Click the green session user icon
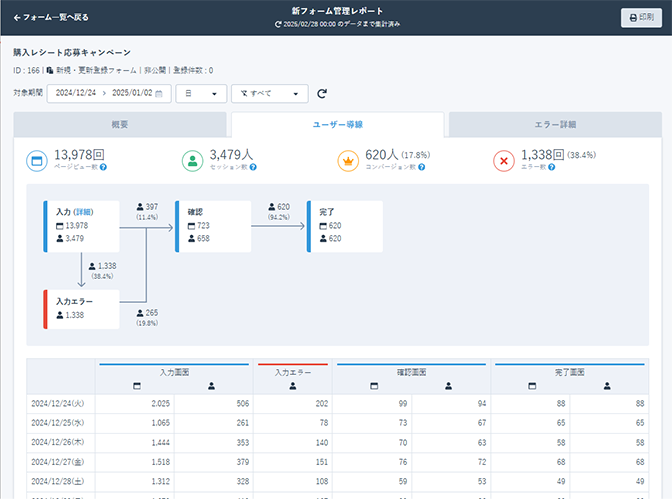Screen dimensions: 672x502 (x=192, y=161)
